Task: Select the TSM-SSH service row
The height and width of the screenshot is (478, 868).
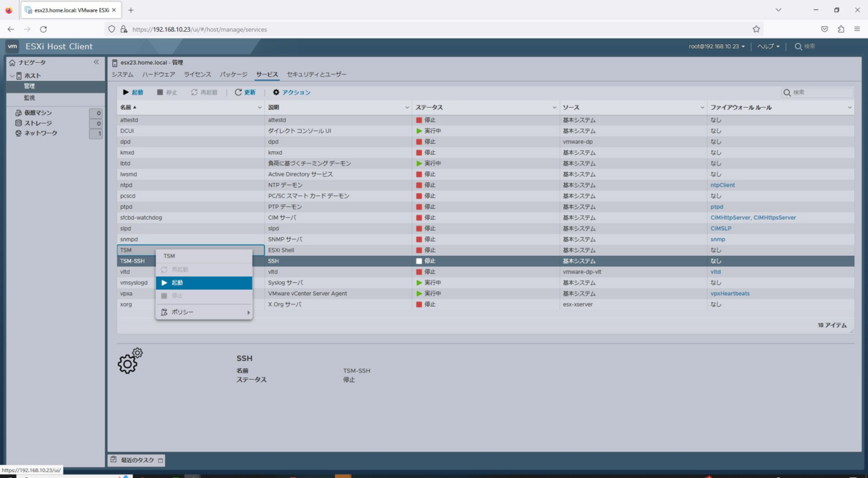Action: click(485, 261)
